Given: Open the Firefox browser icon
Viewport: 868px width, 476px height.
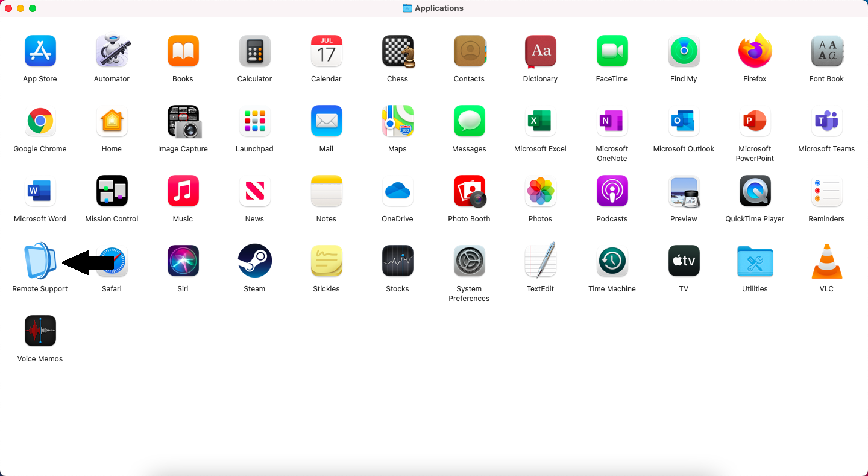Looking at the screenshot, I should (x=755, y=51).
